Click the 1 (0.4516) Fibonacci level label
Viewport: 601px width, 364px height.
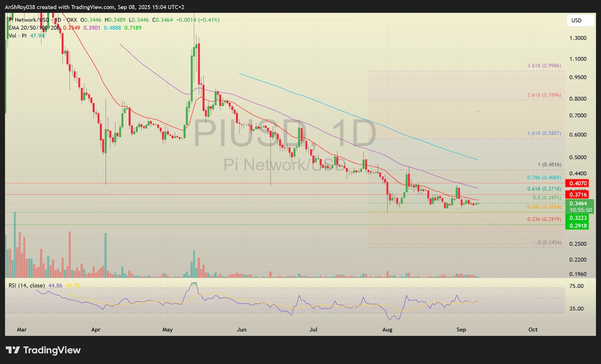pyautogui.click(x=549, y=165)
